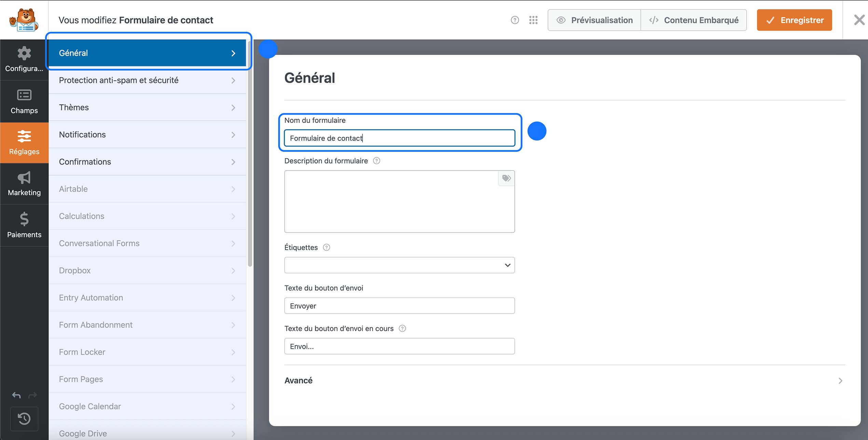The width and height of the screenshot is (868, 440).
Task: Click the WPForms bear logo
Action: coord(24,19)
